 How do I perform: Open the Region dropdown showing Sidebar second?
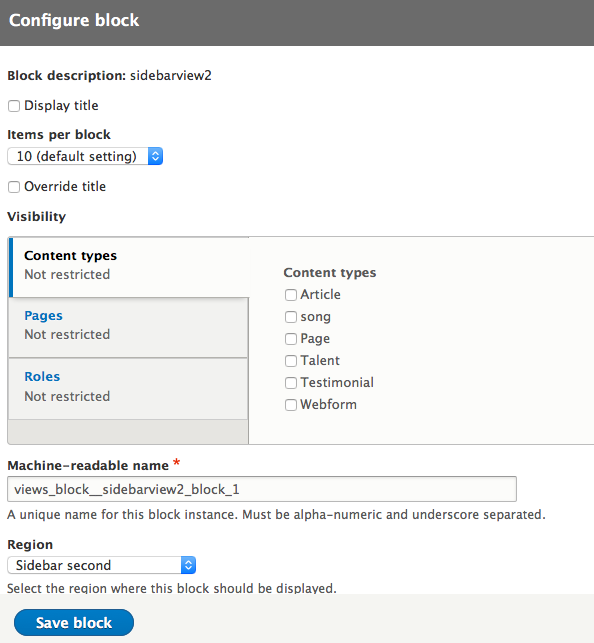click(x=102, y=565)
